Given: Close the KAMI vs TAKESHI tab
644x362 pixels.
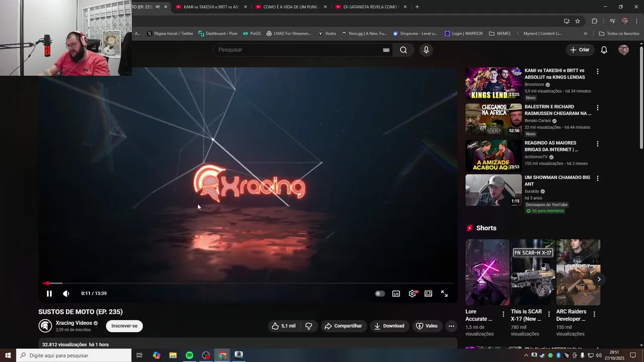Looking at the screenshot, I should [246, 7].
